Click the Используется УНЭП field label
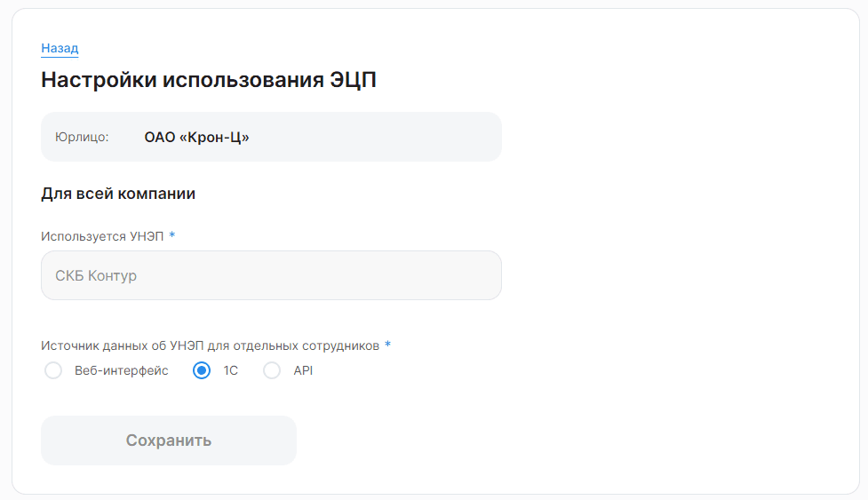 (x=102, y=236)
